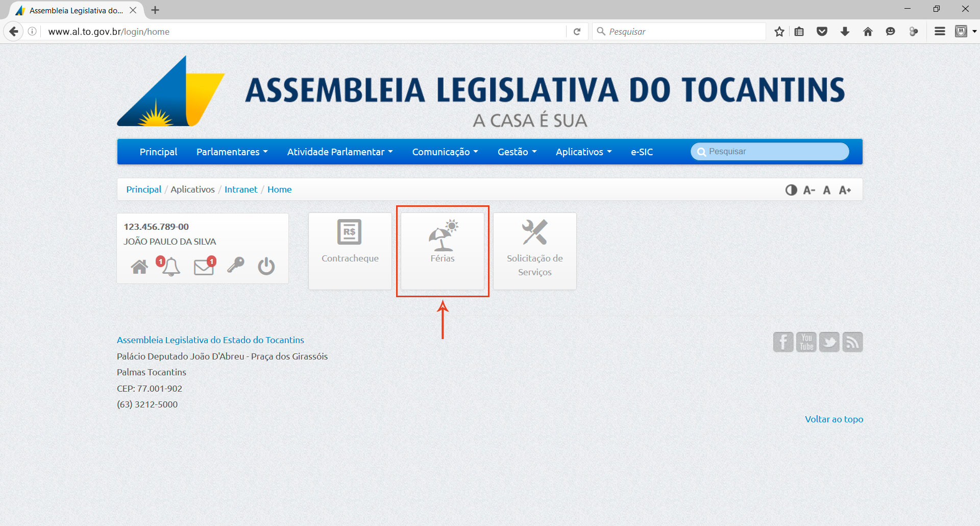980x526 pixels.
Task: Click the browser back arrow button
Action: click(x=14, y=31)
